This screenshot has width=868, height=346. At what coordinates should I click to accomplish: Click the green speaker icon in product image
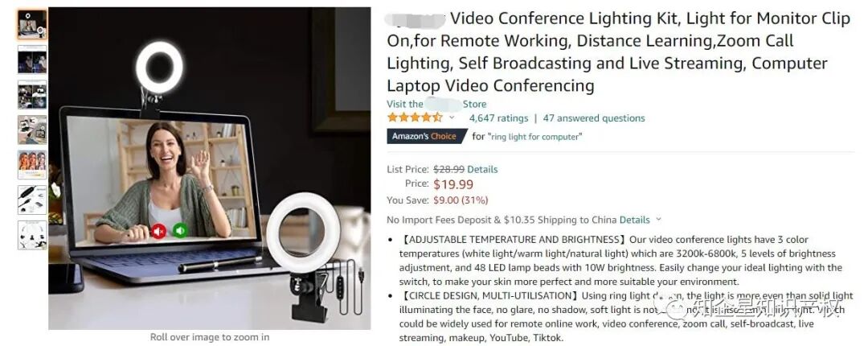click(x=180, y=229)
